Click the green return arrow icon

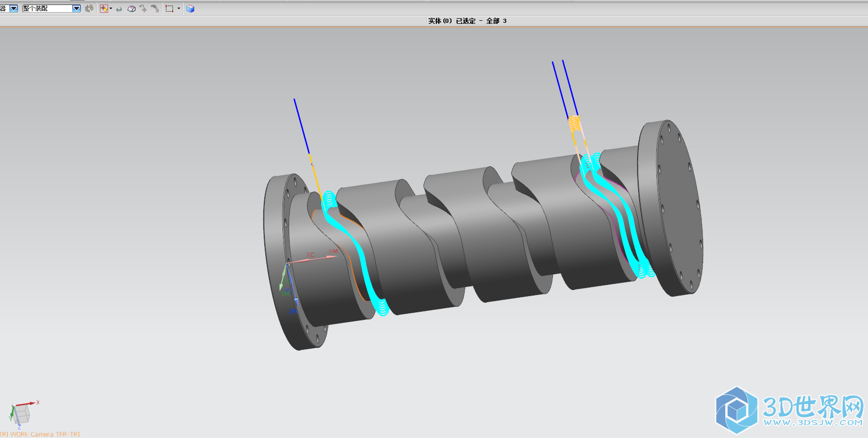pyautogui.click(x=119, y=9)
